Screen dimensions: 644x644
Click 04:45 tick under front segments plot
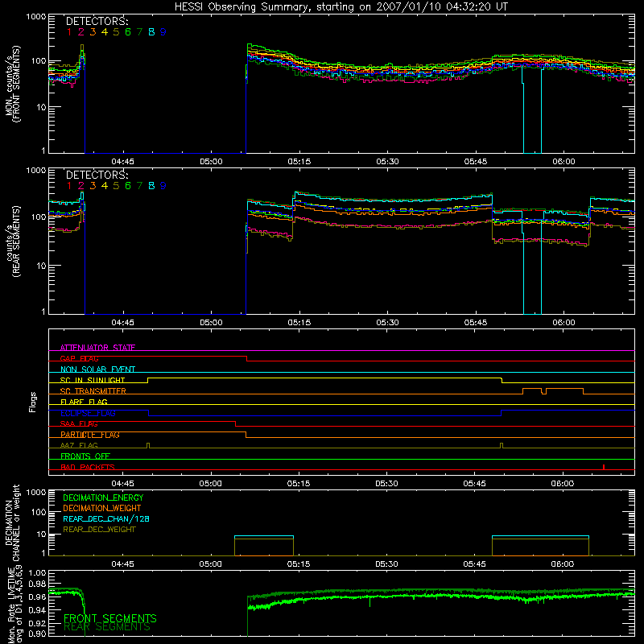click(x=122, y=162)
